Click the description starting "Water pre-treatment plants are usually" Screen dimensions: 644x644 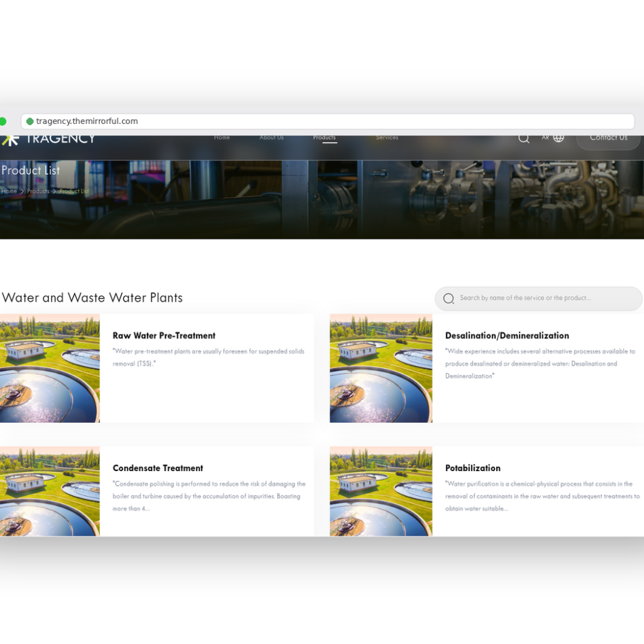pyautogui.click(x=209, y=357)
